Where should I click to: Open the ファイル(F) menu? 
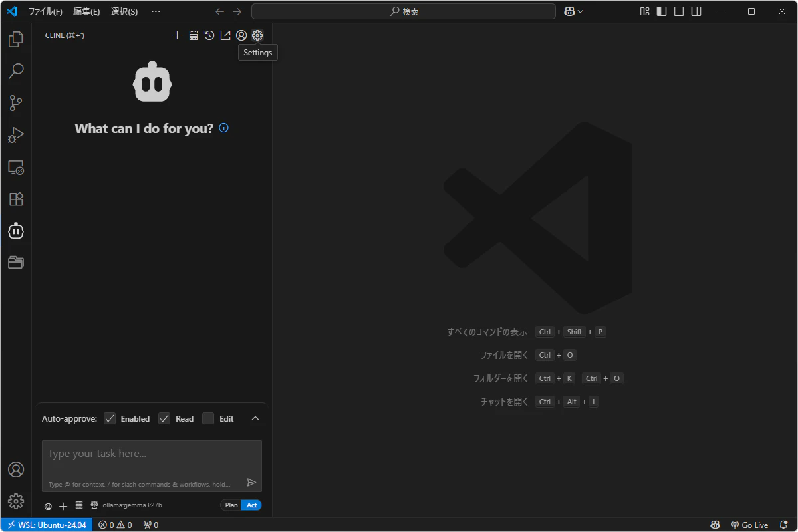45,11
